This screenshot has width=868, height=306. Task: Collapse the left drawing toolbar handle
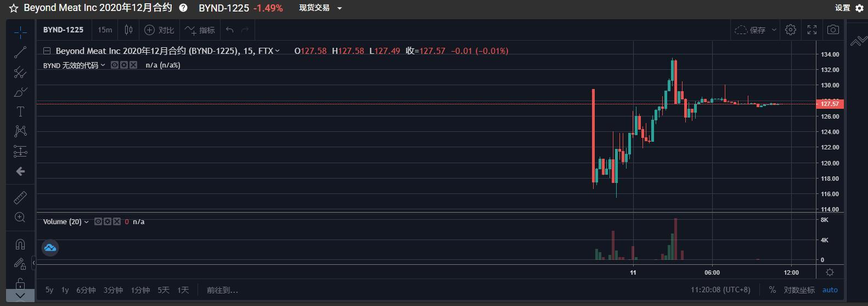pyautogui.click(x=33, y=263)
